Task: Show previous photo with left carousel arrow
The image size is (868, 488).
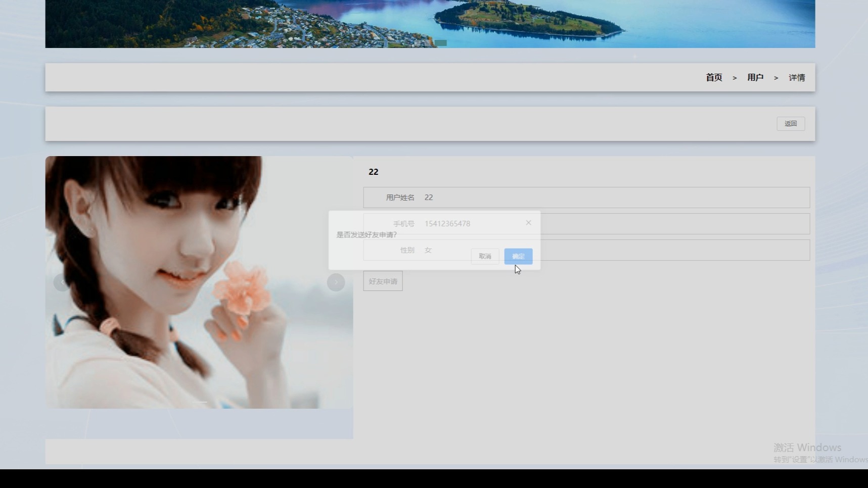Action: pos(62,282)
